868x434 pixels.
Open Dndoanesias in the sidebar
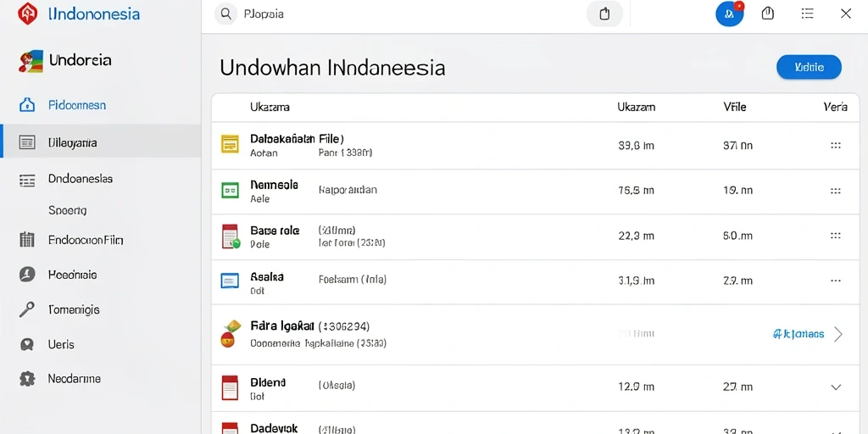[x=81, y=179]
